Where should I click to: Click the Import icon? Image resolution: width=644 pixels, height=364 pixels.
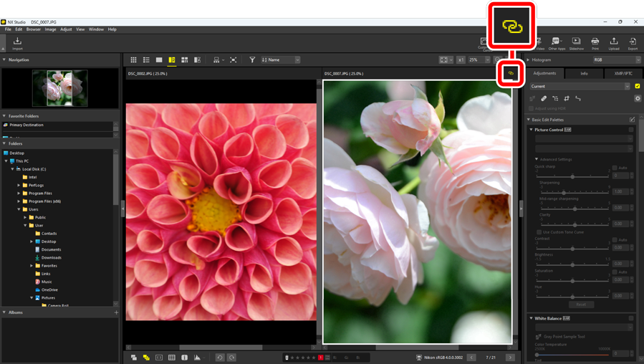point(17,44)
